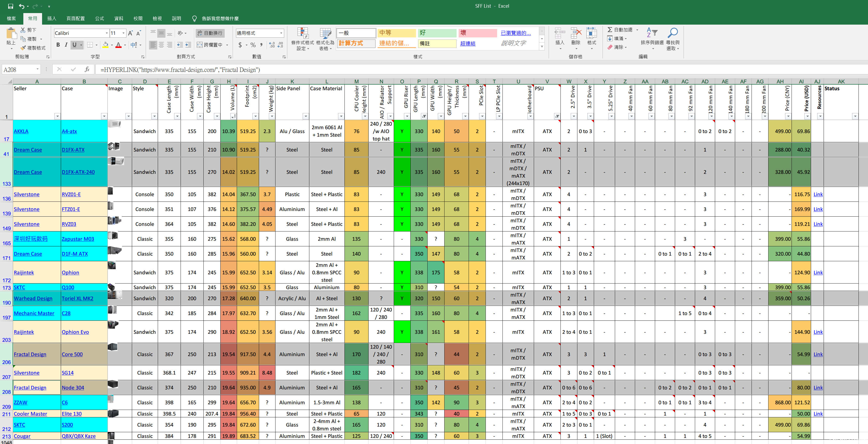The height and width of the screenshot is (444, 868).
Task: Open Conditional Formatting (條件式格式設定) icon
Action: [x=303, y=33]
